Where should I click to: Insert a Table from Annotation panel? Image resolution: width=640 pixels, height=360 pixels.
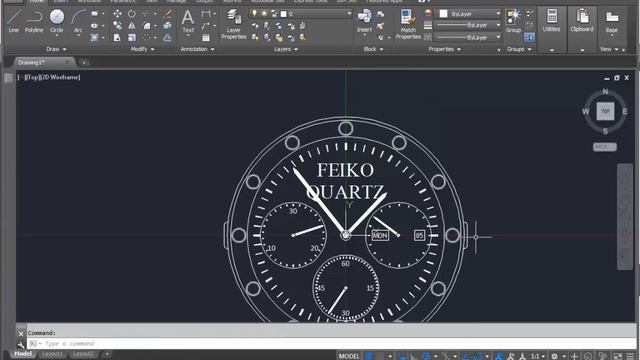coord(206,38)
